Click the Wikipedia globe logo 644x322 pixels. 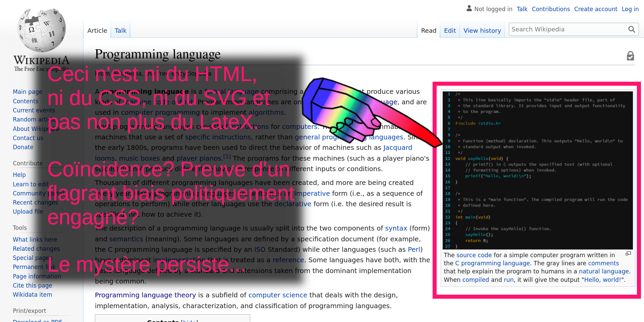click(x=42, y=30)
